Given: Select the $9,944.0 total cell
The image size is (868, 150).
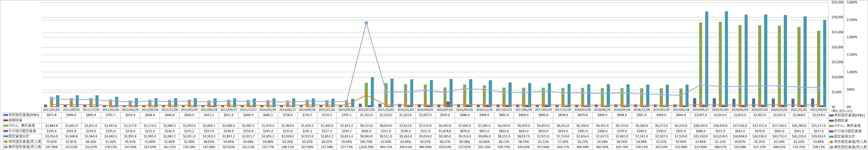Looking at the screenshot, I should [x=366, y=137].
